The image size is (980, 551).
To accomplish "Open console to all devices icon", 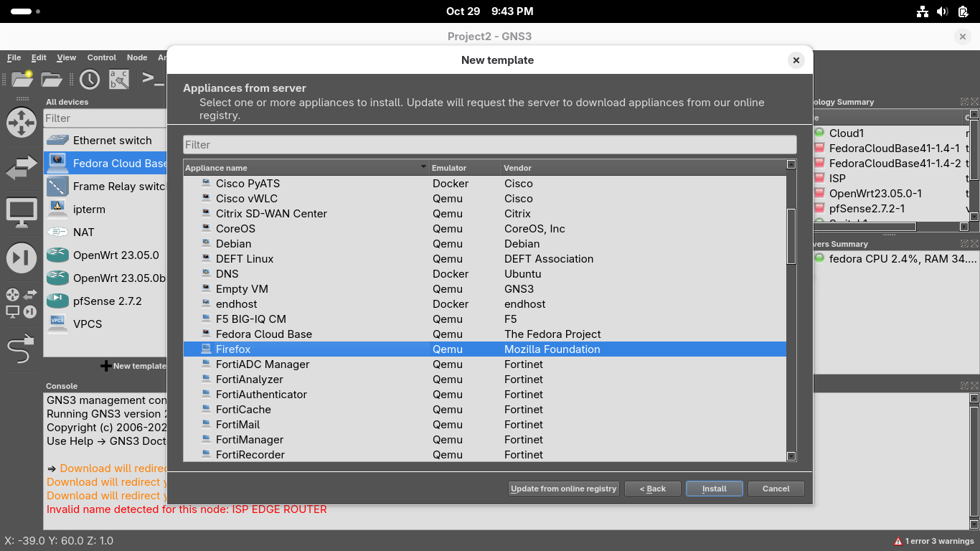I will point(152,79).
